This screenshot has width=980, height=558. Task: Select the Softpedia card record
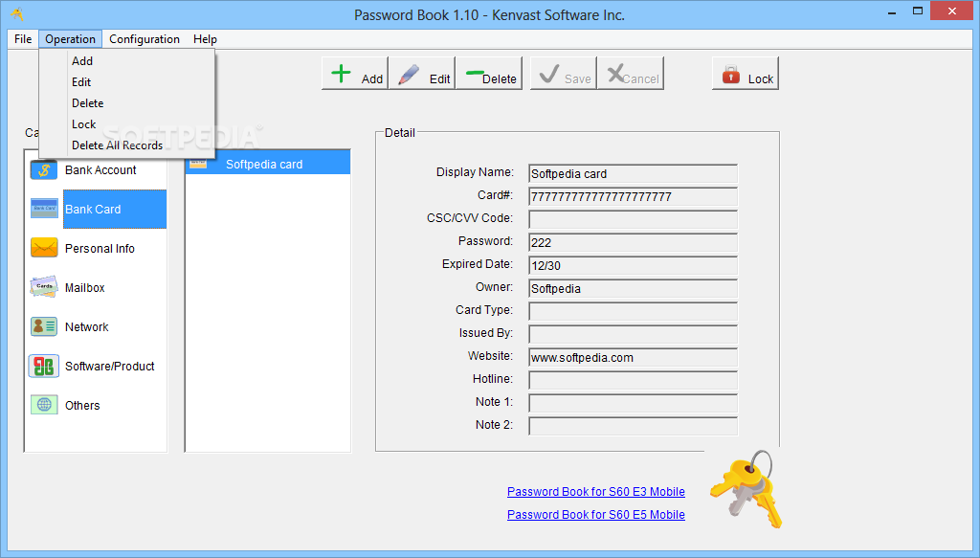tap(268, 164)
